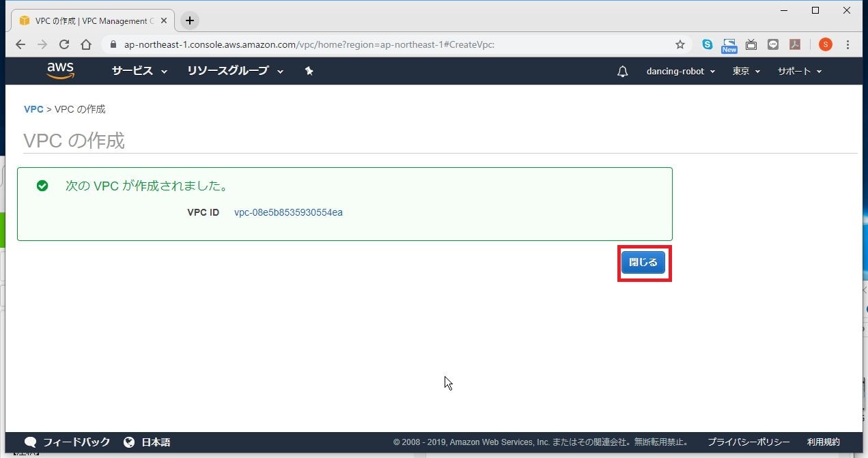Open the Chrome profile avatar S

coord(826,44)
